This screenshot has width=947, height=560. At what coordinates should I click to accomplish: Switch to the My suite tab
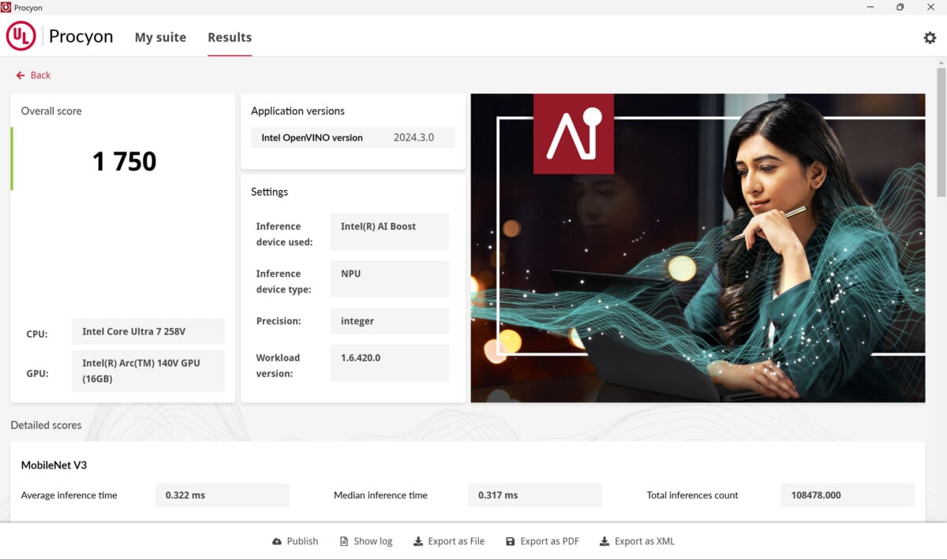(x=160, y=37)
